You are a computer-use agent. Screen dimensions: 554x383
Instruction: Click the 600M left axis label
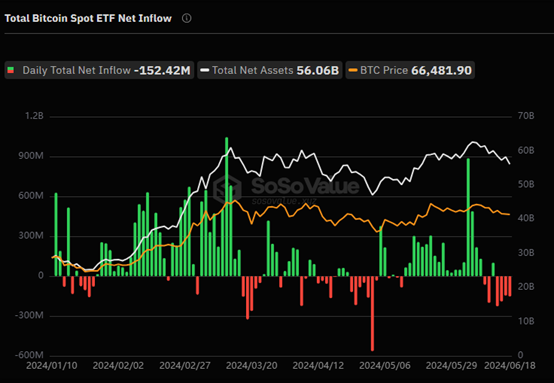point(31,196)
